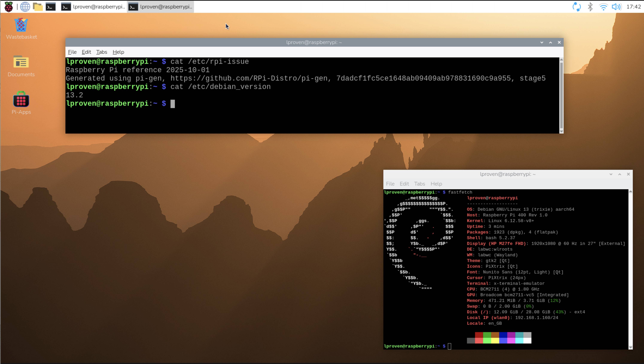Screen dimensions: 644x364
Task: Open the Raspberry Pi applications menu
Action: [x=9, y=7]
